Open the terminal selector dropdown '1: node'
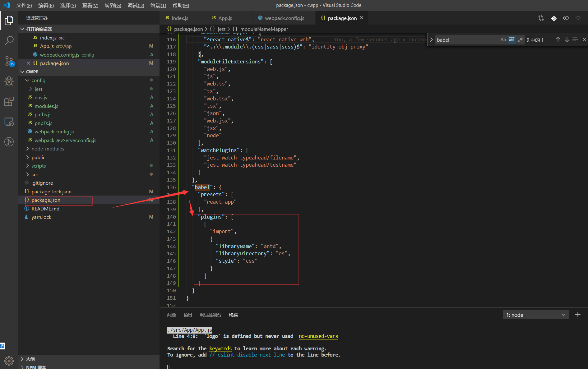 click(x=535, y=315)
